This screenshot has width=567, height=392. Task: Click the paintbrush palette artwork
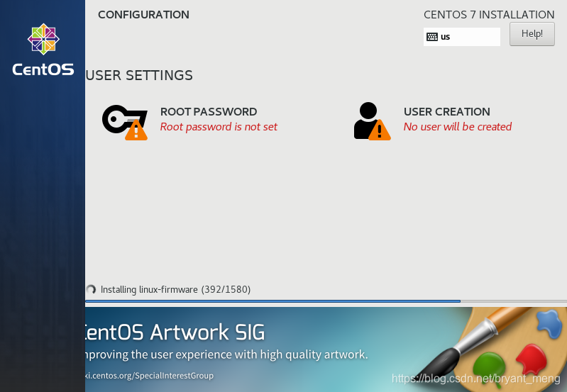pyautogui.click(x=492, y=349)
